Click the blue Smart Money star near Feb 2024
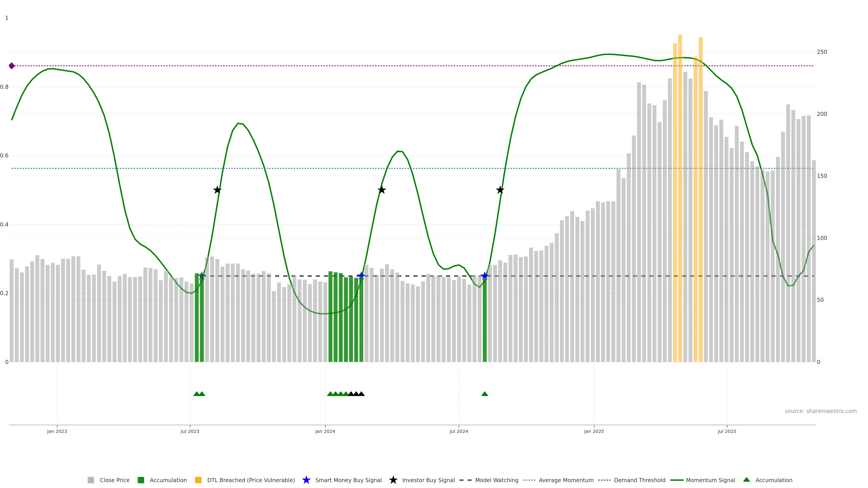Viewport: 868px width, 488px height. coord(361,276)
